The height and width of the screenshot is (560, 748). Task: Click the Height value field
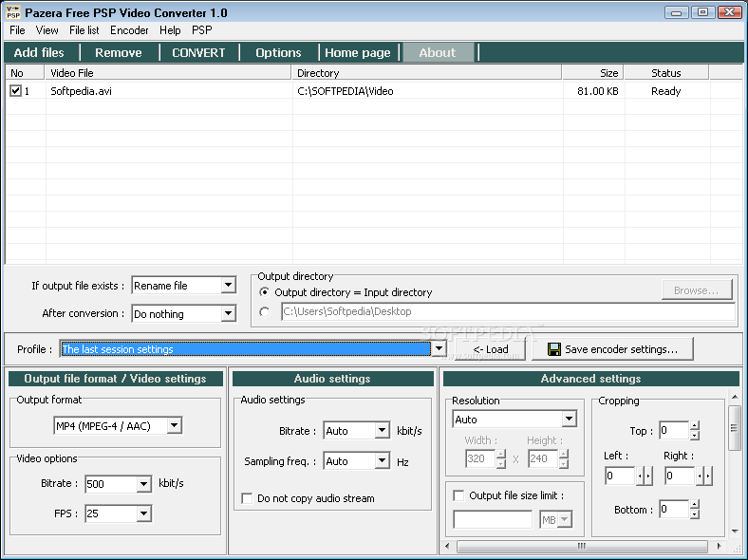click(543, 458)
